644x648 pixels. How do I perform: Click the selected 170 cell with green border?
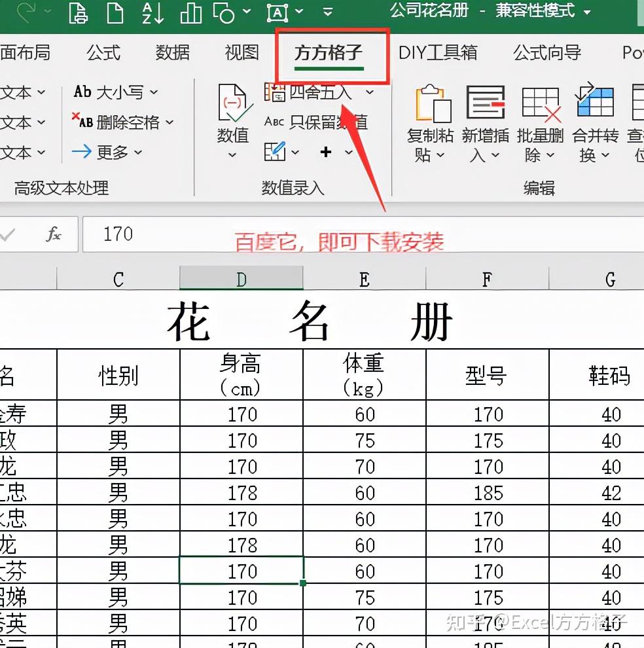(x=241, y=570)
